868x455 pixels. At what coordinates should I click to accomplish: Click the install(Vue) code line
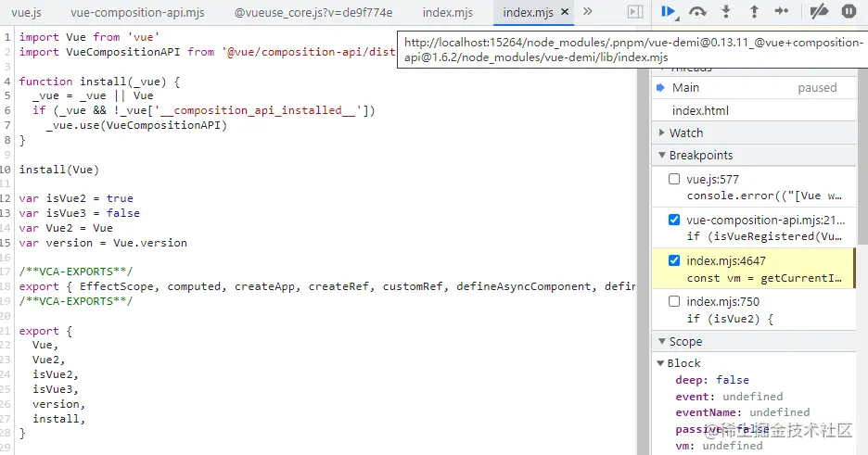pyautogui.click(x=59, y=170)
